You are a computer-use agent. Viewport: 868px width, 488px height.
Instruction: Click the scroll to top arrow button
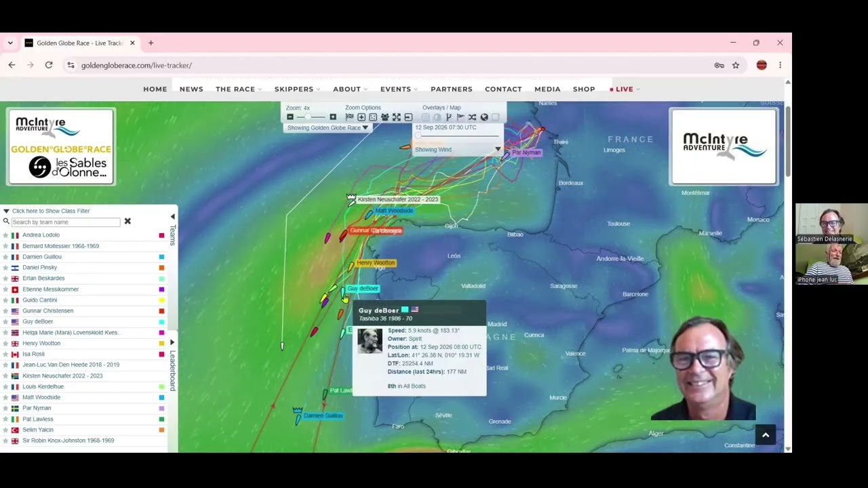766,435
